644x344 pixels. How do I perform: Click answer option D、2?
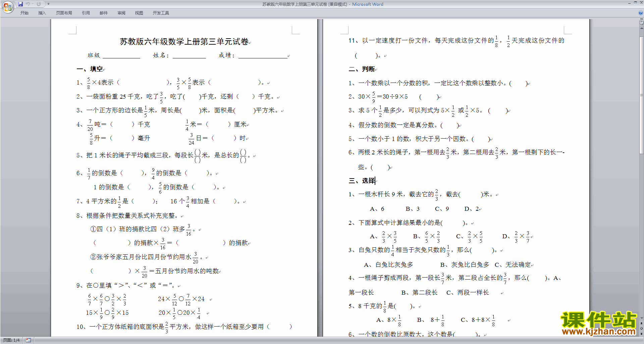pyautogui.click(x=472, y=209)
